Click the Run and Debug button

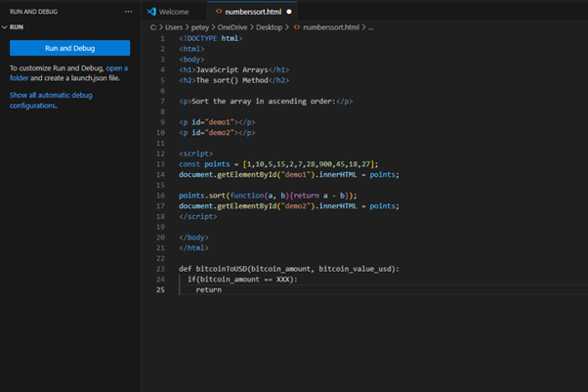[x=69, y=48]
